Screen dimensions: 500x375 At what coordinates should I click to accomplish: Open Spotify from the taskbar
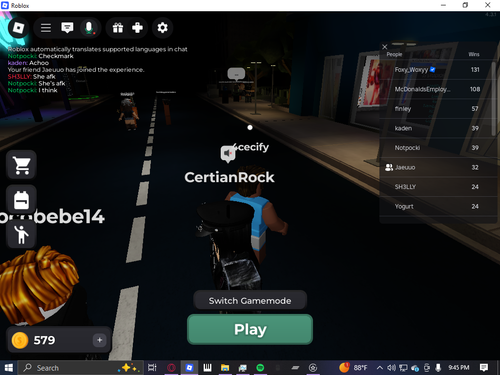(x=260, y=368)
